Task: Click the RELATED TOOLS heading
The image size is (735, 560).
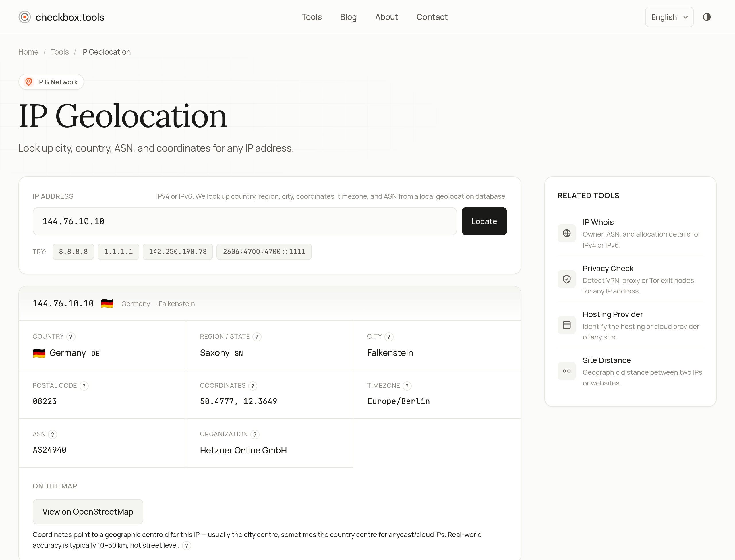Action: pos(588,196)
